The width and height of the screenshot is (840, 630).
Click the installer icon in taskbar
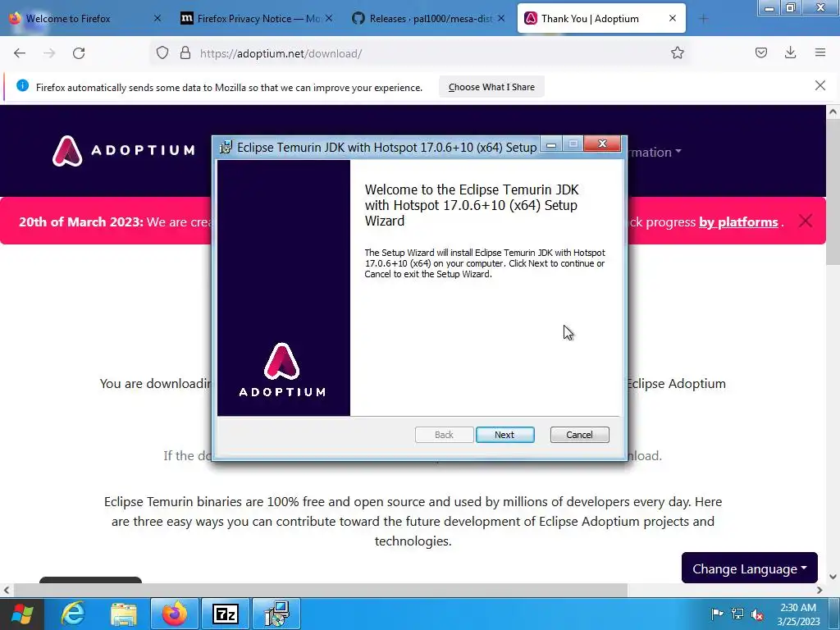[x=276, y=614]
